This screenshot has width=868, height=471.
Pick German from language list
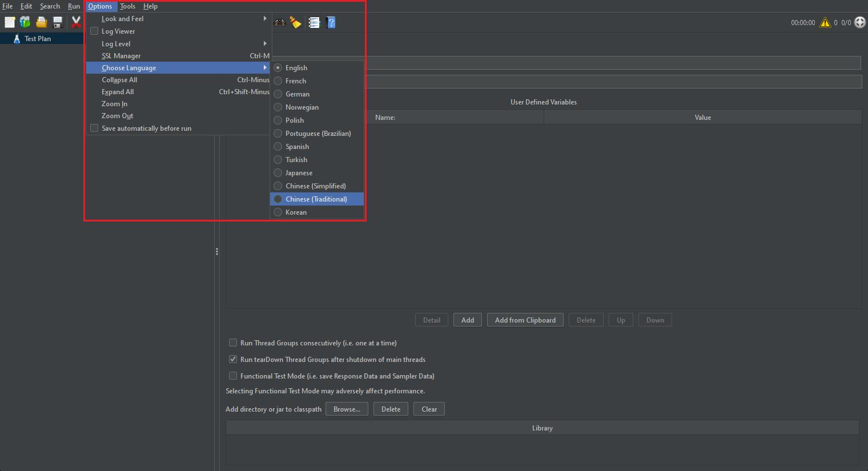tap(317, 94)
